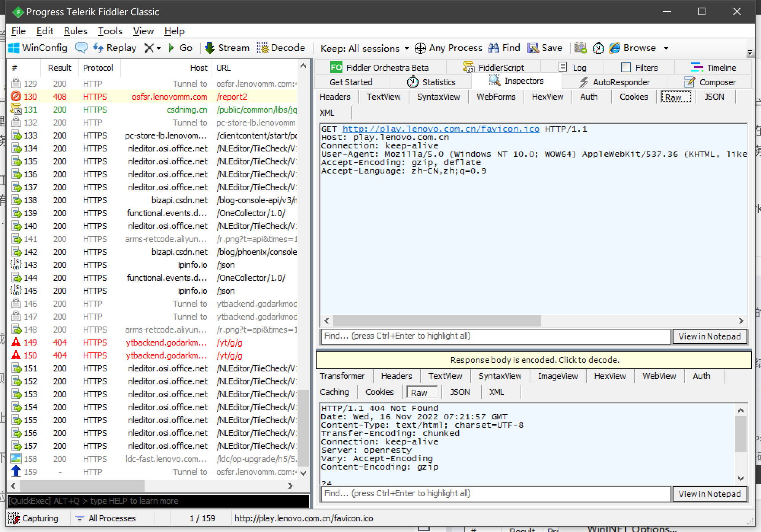Screen dimensions: 761x532
Task: Select request WebForms inspector tab
Action: point(496,97)
